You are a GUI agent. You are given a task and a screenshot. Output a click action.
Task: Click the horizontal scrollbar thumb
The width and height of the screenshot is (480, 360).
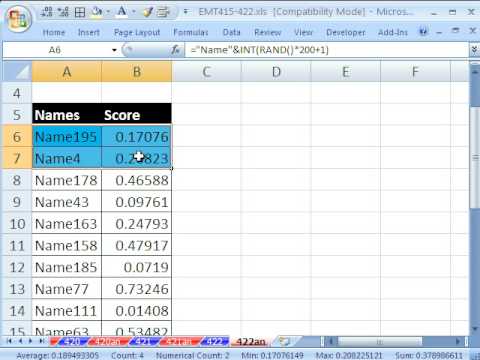(379, 341)
